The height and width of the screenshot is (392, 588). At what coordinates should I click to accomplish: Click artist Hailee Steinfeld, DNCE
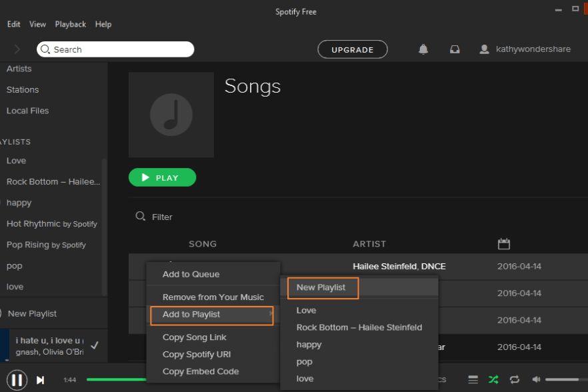point(399,267)
